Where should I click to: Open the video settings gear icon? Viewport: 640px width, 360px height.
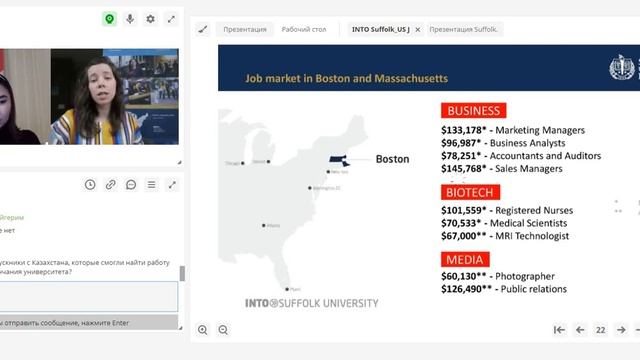click(151, 19)
